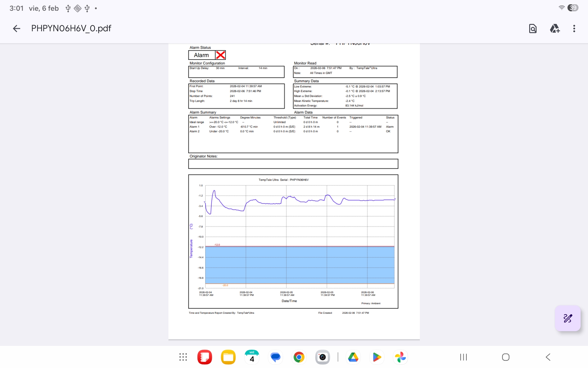Tap Add to Drive icon
The height and width of the screenshot is (368, 588).
click(554, 29)
